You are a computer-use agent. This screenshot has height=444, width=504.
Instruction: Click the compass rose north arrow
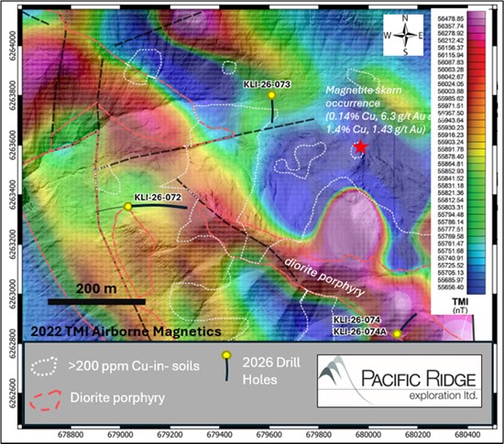tap(405, 35)
